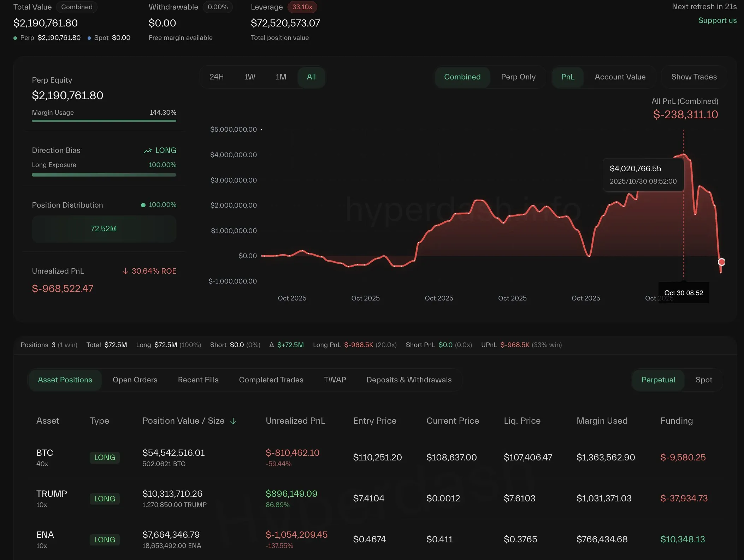Click the down arrow icon next to 30.64% ROE

tap(125, 271)
